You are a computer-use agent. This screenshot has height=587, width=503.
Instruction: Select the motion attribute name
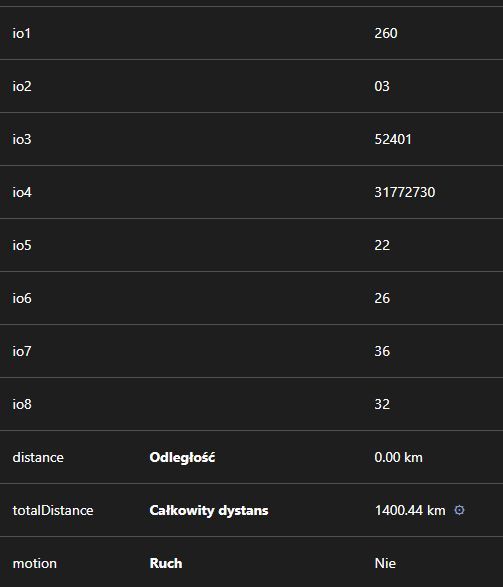35,563
